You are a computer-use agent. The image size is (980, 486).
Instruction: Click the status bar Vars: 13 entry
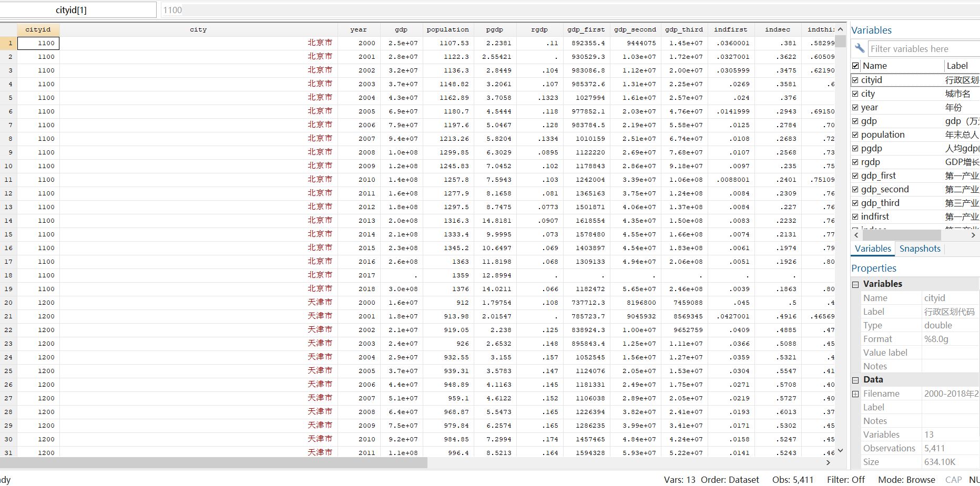click(679, 480)
